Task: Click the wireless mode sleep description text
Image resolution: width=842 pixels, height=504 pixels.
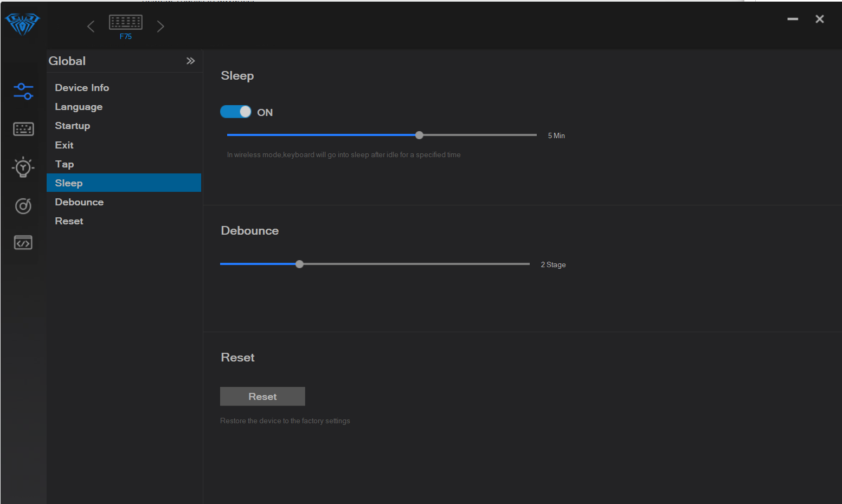Action: 344,154
